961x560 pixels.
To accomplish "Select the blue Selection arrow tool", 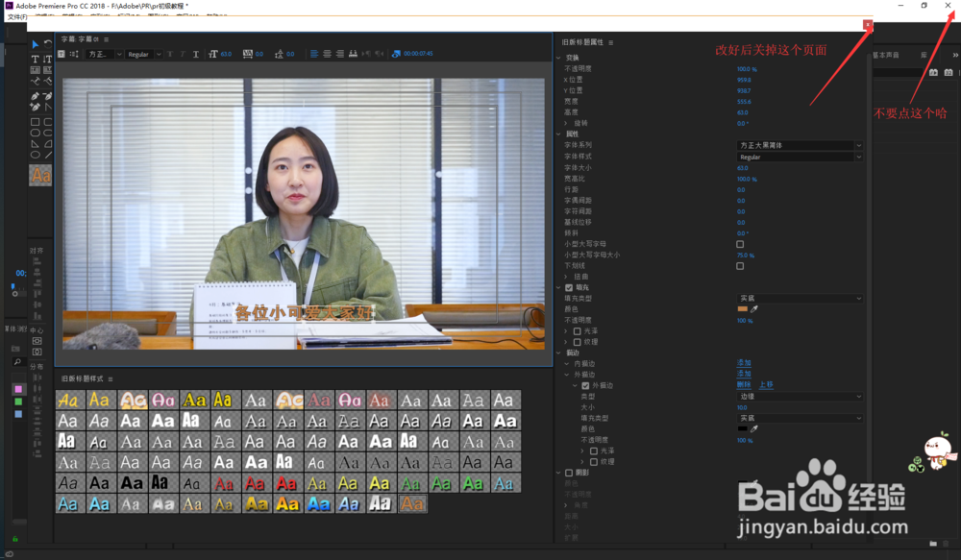I will click(35, 44).
